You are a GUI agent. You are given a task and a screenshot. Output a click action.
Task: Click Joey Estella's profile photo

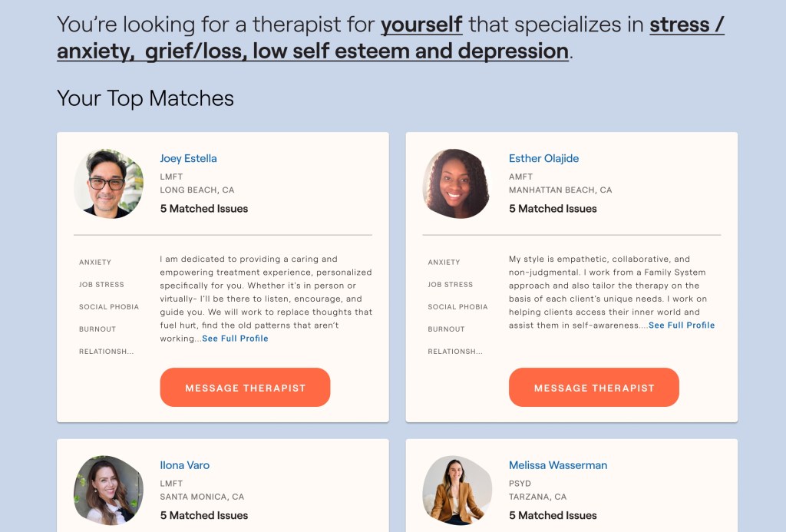coord(108,183)
